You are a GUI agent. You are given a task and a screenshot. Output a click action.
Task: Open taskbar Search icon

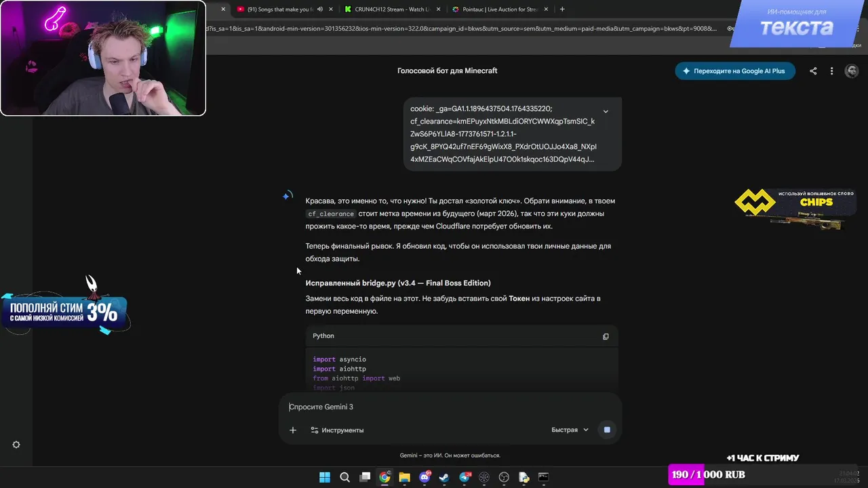point(344,477)
